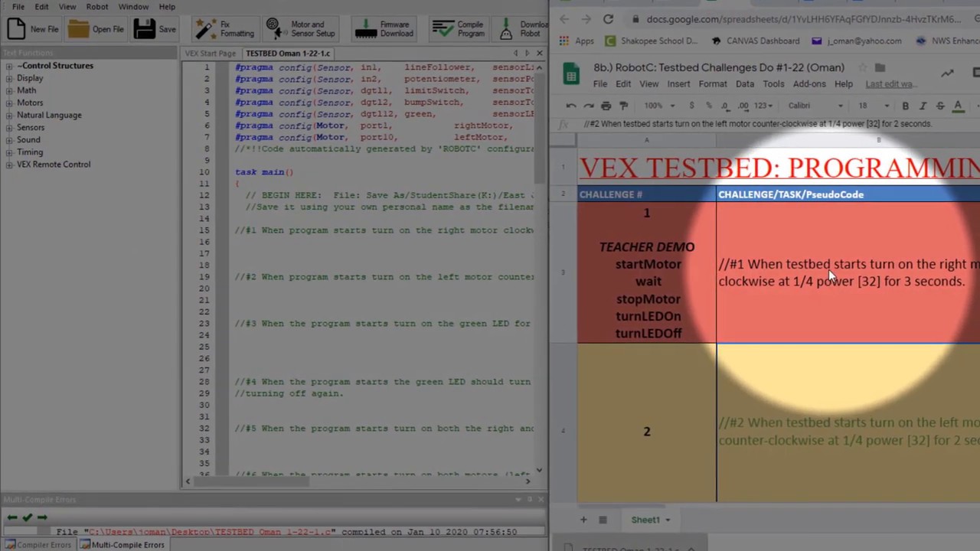Viewport: 980px width, 551px height.
Task: Open the 100% zoom dropdown
Action: pos(658,106)
